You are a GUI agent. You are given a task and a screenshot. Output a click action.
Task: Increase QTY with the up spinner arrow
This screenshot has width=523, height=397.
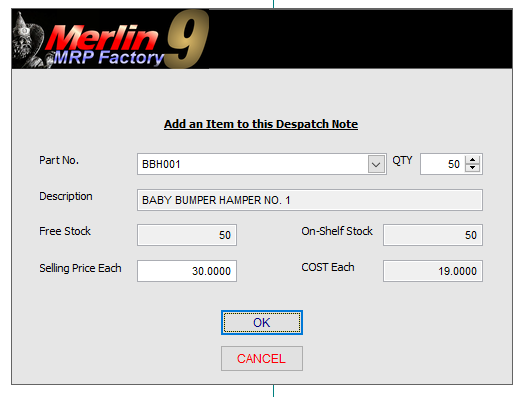pyautogui.click(x=472, y=160)
